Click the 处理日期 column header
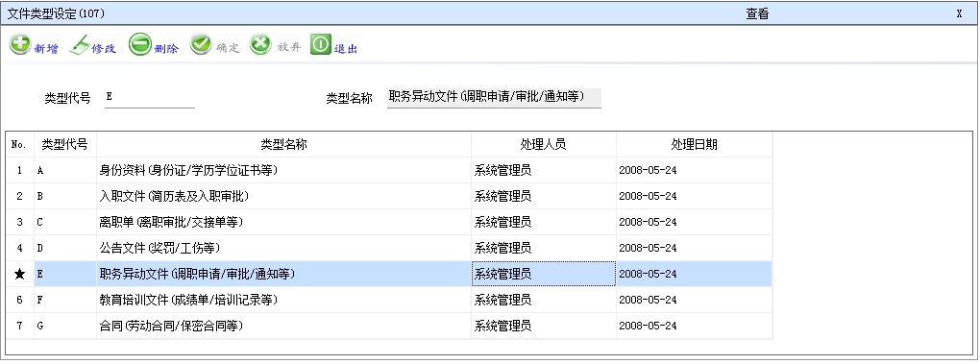The width and height of the screenshot is (980, 364). pos(695,144)
